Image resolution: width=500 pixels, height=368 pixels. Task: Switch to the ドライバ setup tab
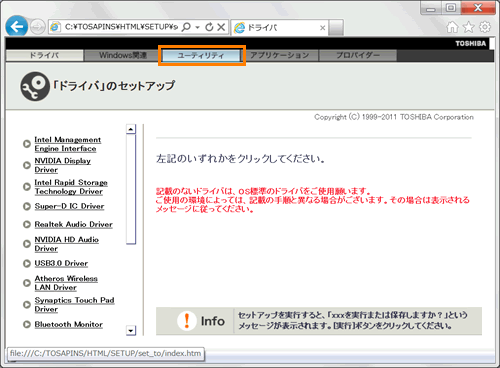[44, 55]
